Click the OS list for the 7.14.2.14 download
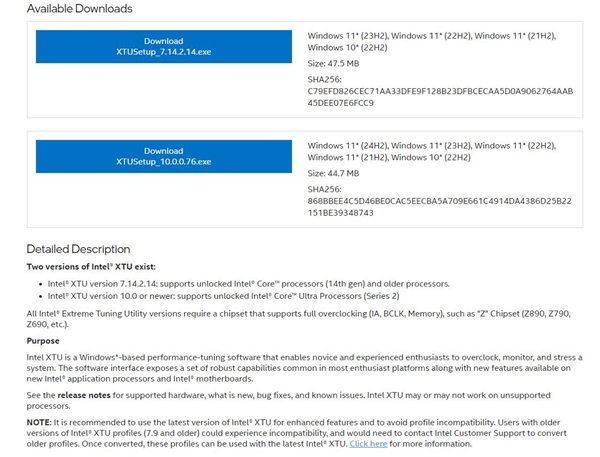Screen dimensions: 600x457 (x=431, y=41)
